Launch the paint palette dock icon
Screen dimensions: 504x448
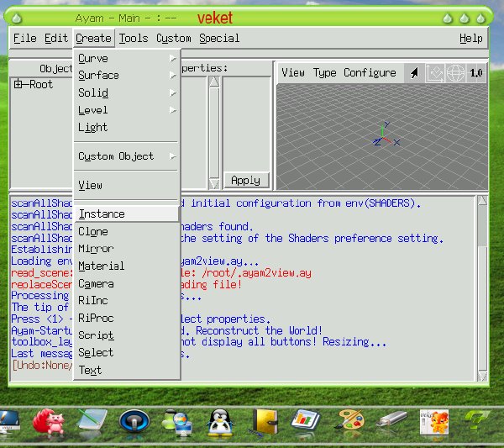pyautogui.click(x=349, y=419)
